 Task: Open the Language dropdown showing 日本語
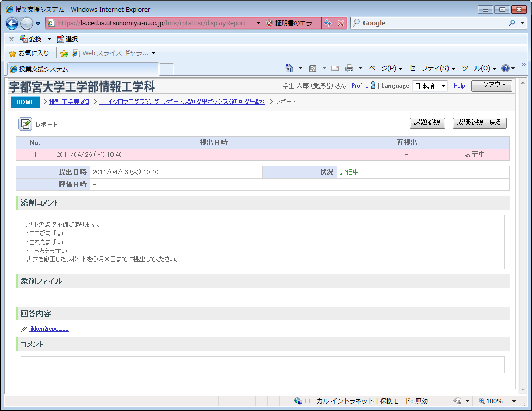(430, 86)
